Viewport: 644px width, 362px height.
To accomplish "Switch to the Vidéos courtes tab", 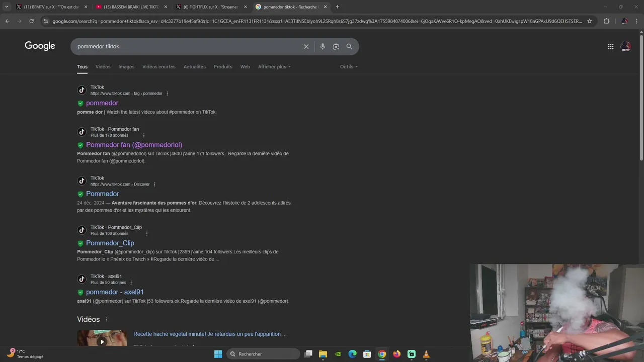I will 159,67.
